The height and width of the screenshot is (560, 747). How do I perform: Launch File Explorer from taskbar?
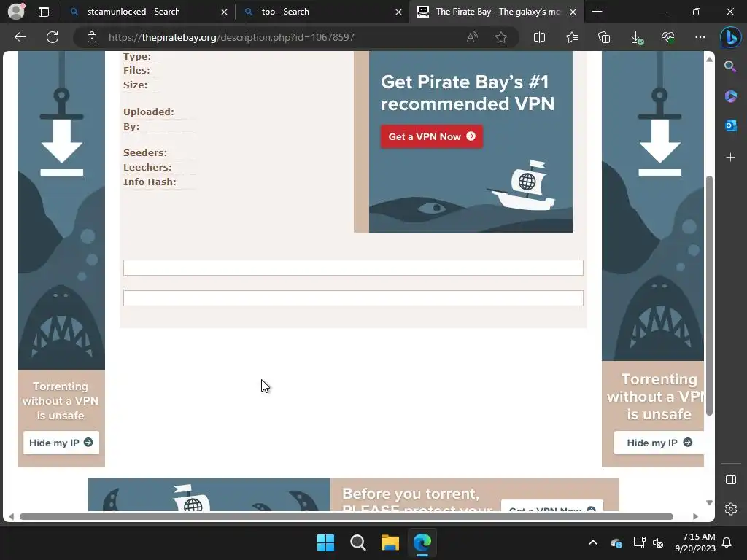coord(390,542)
